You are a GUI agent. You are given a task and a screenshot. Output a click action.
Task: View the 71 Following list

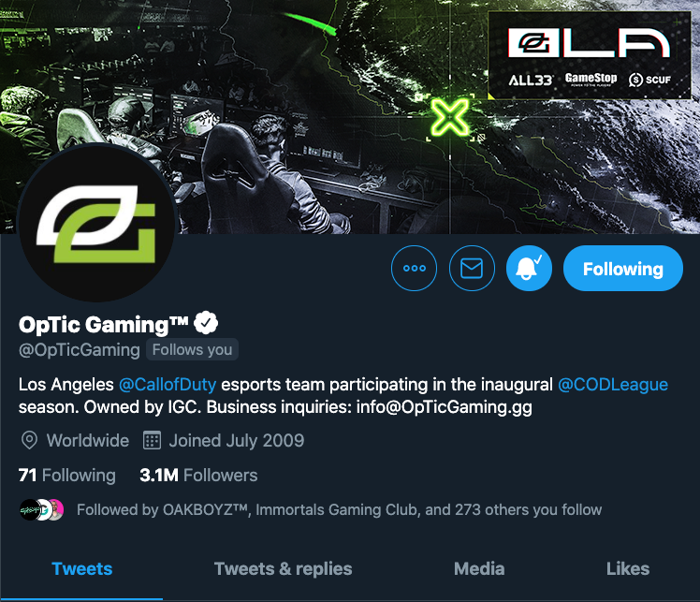(67, 476)
